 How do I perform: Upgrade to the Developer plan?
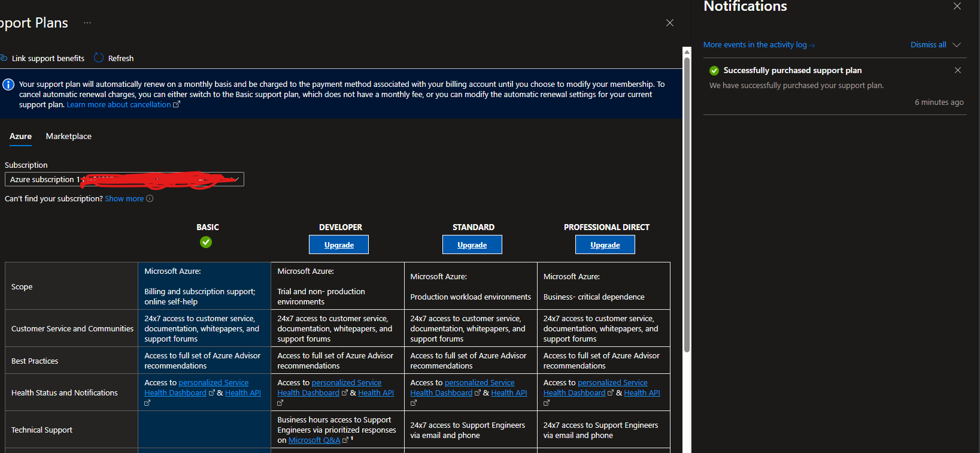point(339,244)
